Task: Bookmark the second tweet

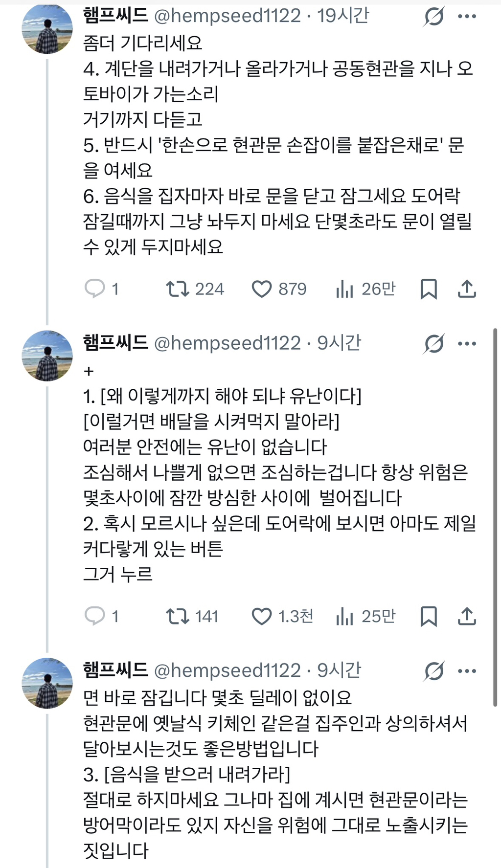Action: pyautogui.click(x=430, y=617)
